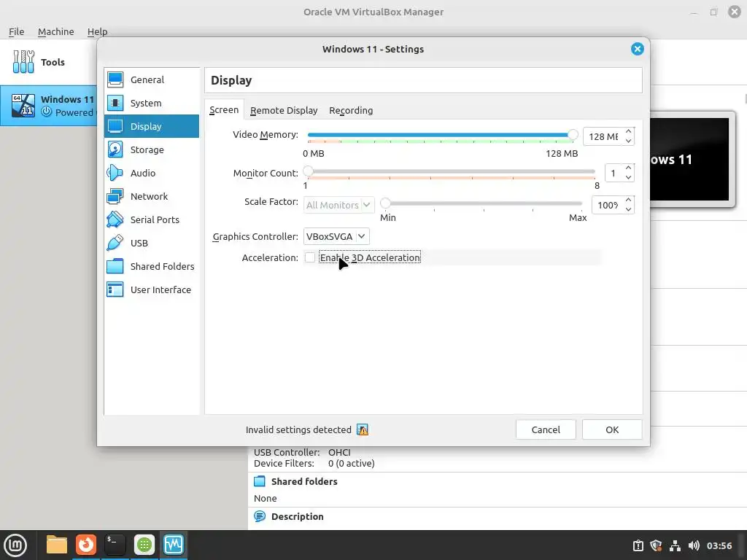
Task: Click the invalid settings warning icon
Action: 363,429
